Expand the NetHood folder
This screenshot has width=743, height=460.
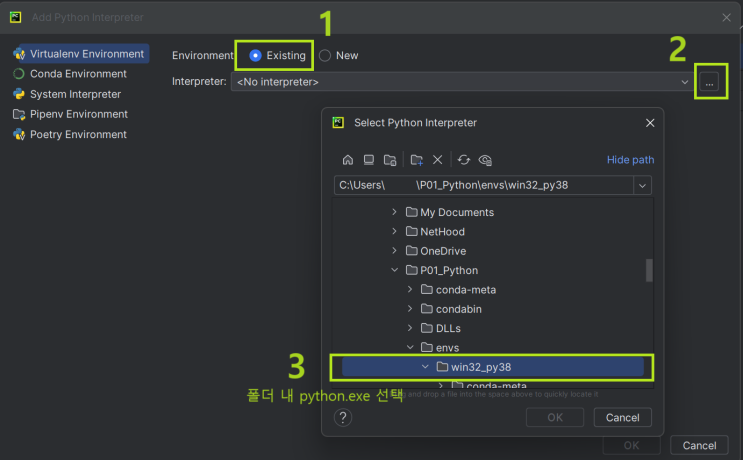pyautogui.click(x=394, y=231)
